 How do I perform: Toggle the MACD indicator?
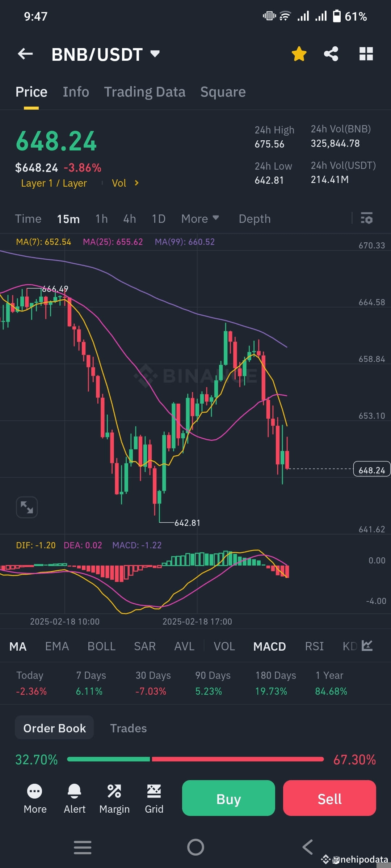269,646
